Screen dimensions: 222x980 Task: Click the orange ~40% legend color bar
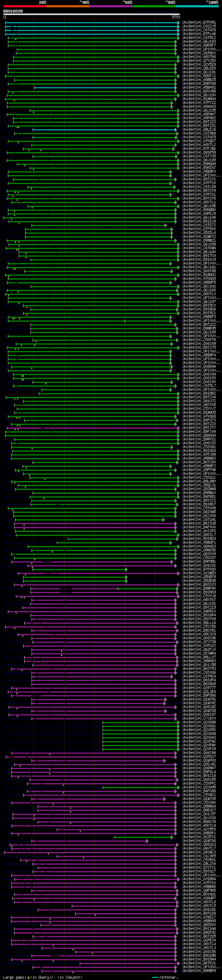[68, 6]
